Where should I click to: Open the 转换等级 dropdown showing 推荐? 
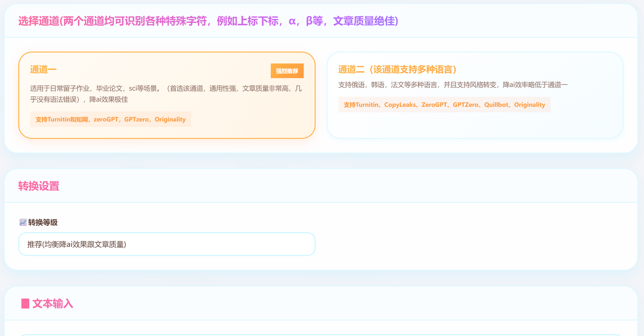[167, 244]
